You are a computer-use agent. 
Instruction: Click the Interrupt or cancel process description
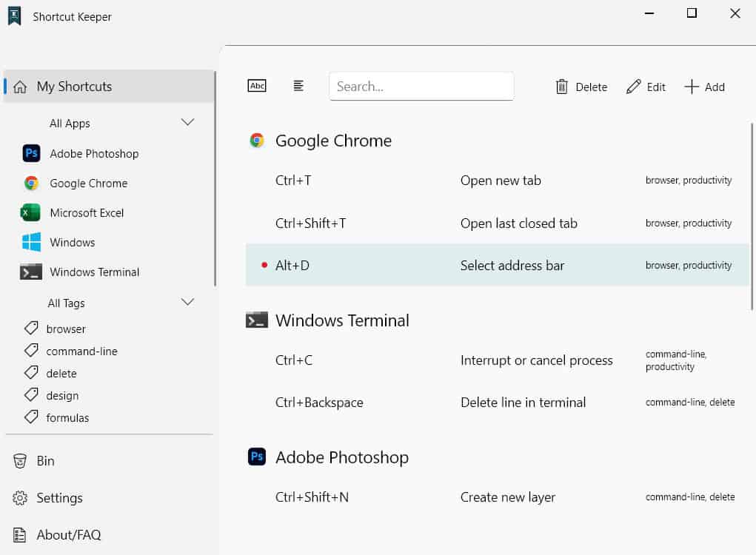[537, 361]
